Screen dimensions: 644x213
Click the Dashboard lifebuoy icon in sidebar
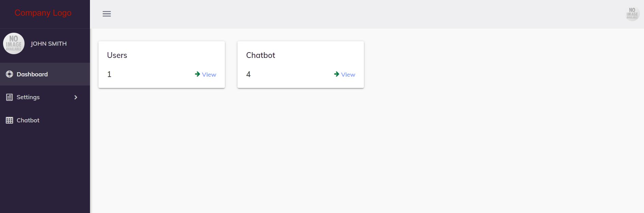10,74
